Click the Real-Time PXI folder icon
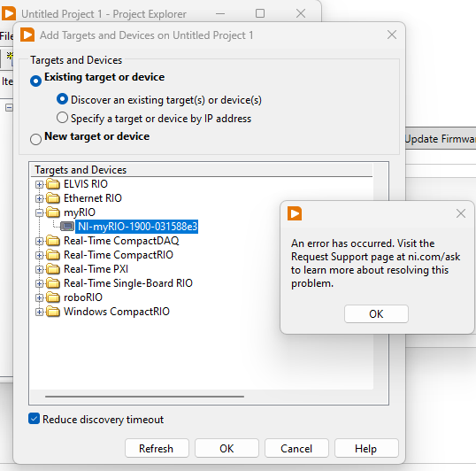 pos(53,269)
